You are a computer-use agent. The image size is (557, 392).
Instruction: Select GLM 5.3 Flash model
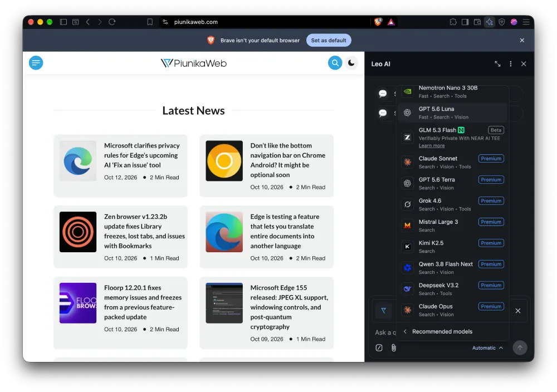pyautogui.click(x=452, y=138)
